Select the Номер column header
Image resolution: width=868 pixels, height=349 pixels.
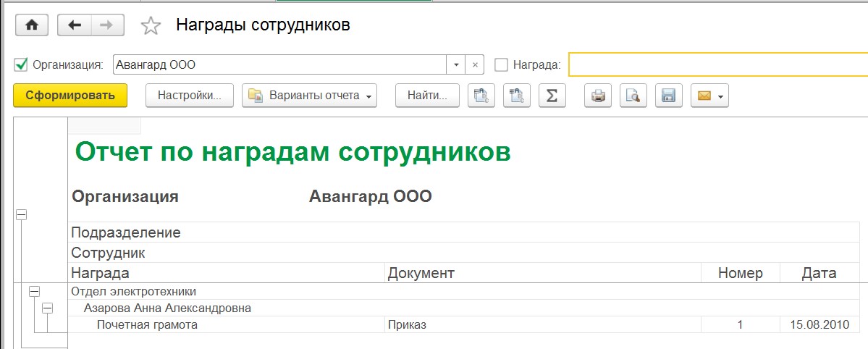740,272
